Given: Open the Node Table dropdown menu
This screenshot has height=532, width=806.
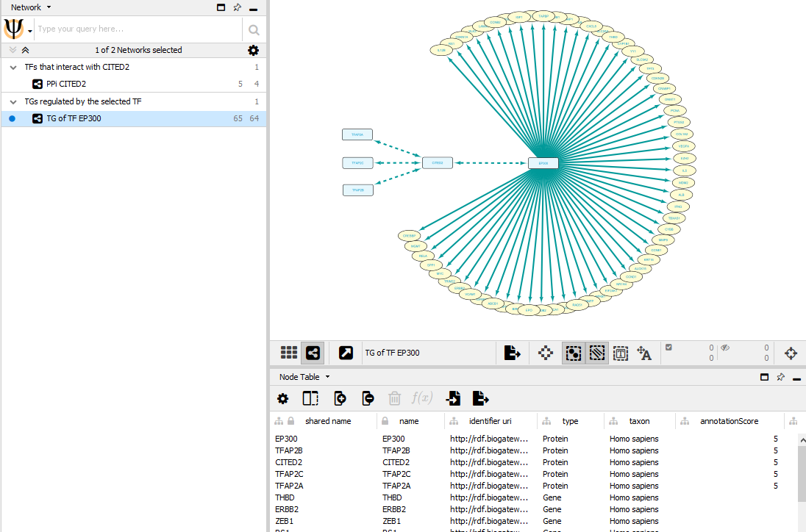Looking at the screenshot, I should (327, 377).
